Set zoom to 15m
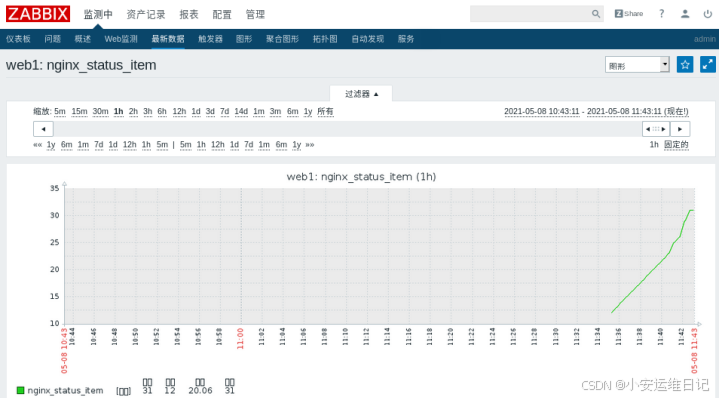The height and width of the screenshot is (398, 720). (x=79, y=112)
